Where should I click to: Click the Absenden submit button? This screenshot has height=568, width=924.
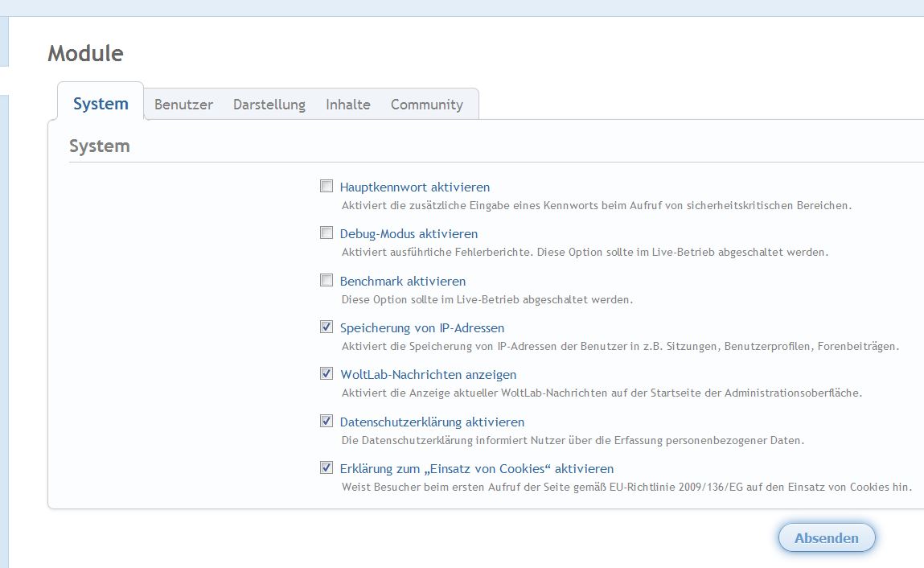[826, 538]
